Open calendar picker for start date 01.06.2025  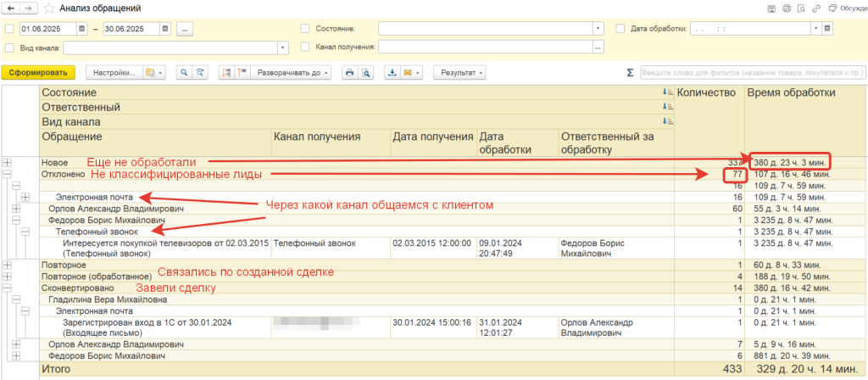(x=81, y=28)
